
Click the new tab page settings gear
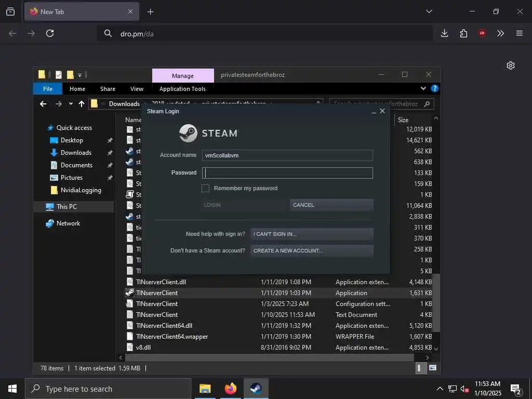point(511,65)
